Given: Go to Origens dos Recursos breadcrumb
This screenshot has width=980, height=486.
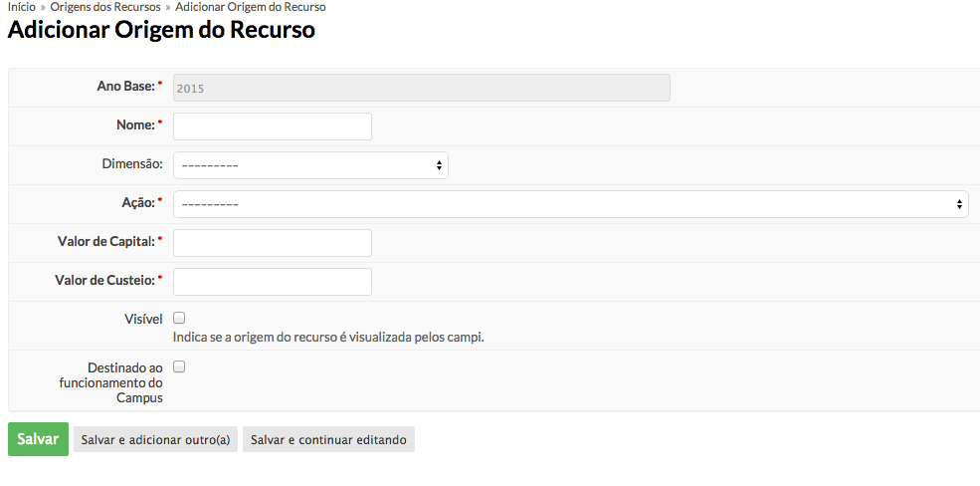Looking at the screenshot, I should 105,7.
